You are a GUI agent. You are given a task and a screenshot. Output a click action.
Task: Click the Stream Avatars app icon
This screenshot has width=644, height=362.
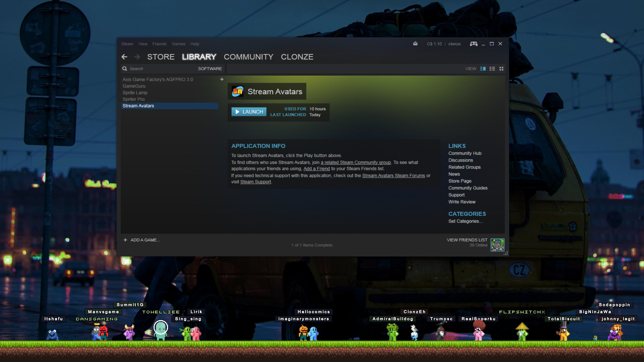[x=236, y=92]
